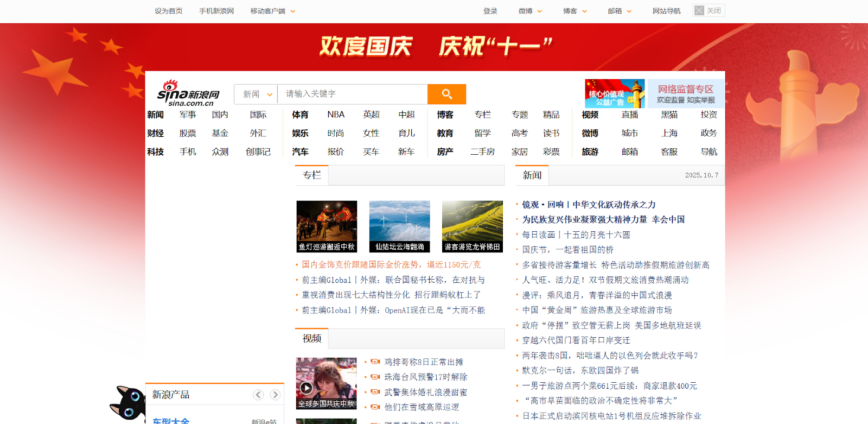
Task: Open the 网络监督专区 banner
Action: (x=685, y=93)
